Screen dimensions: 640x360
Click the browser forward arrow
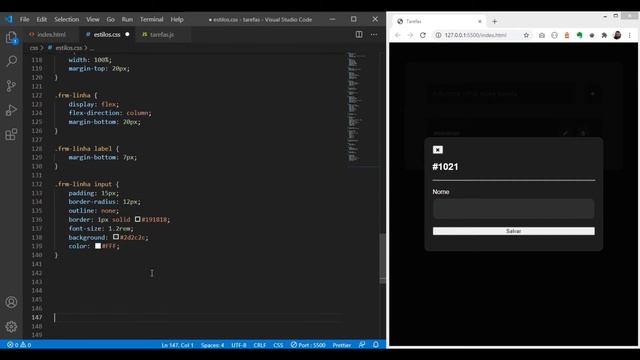click(x=410, y=35)
